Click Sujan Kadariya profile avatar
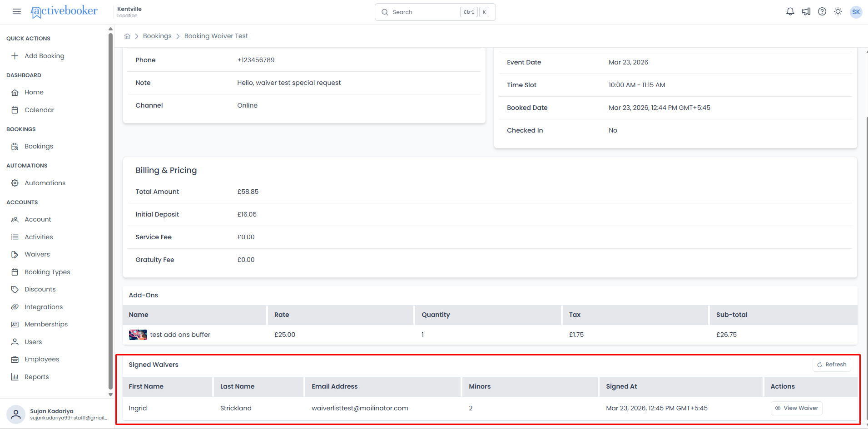Screen dimensions: 868x429 point(16,414)
